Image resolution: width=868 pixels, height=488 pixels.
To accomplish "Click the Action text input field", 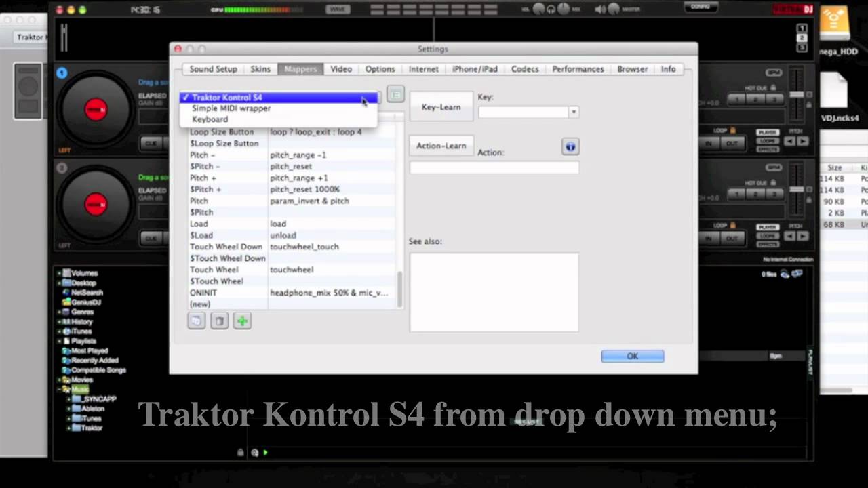I will coord(494,167).
